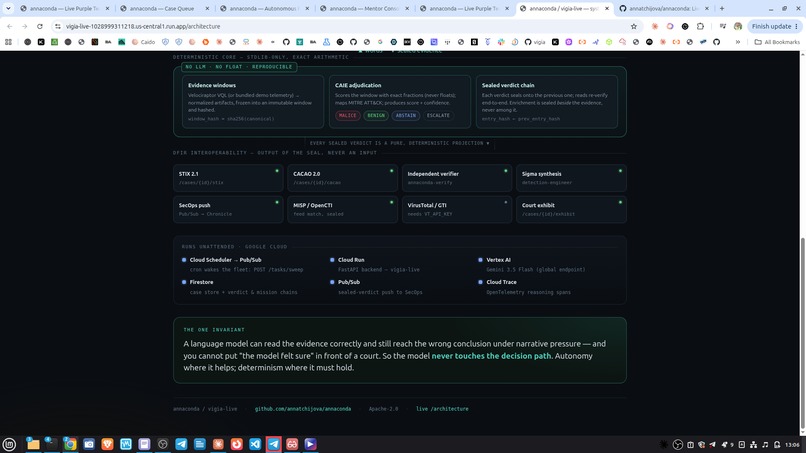Click the 'Apache-2.0' footer text
This screenshot has width=806, height=453.
coord(383,409)
